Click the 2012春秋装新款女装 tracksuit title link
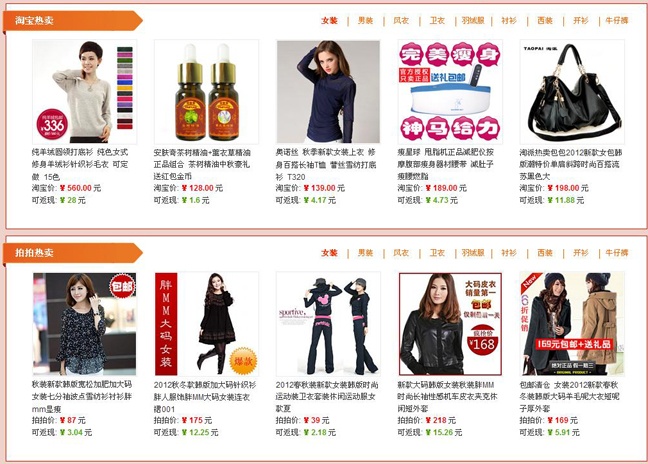 [x=327, y=397]
